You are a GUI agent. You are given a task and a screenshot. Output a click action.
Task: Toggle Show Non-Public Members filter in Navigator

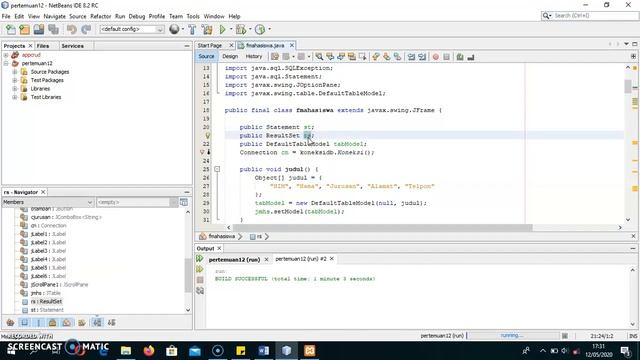53,322
